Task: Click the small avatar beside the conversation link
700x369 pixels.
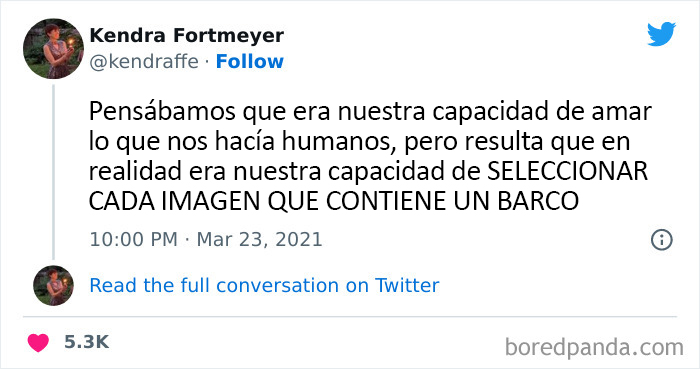Action: tap(53, 286)
